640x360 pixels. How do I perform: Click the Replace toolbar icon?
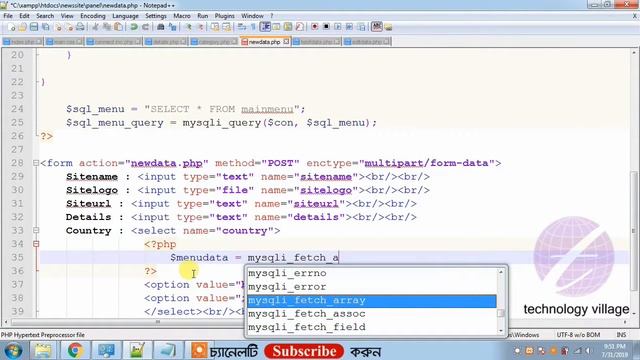click(173, 27)
